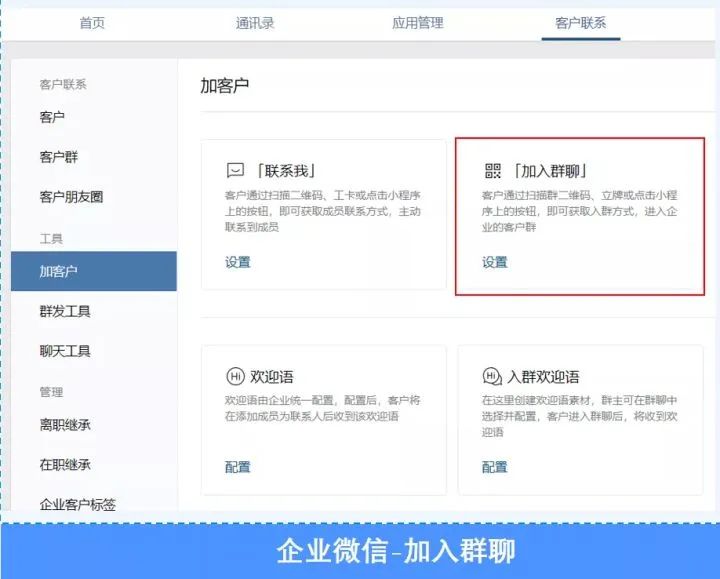Click 设置 under 「加入群聊」
The height and width of the screenshot is (579, 720).
tap(495, 263)
